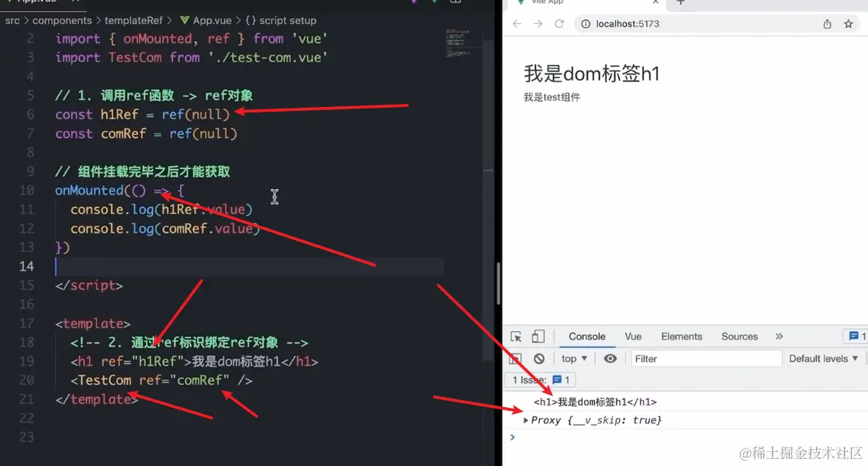Activate the DevTools element inspector icon

516,337
